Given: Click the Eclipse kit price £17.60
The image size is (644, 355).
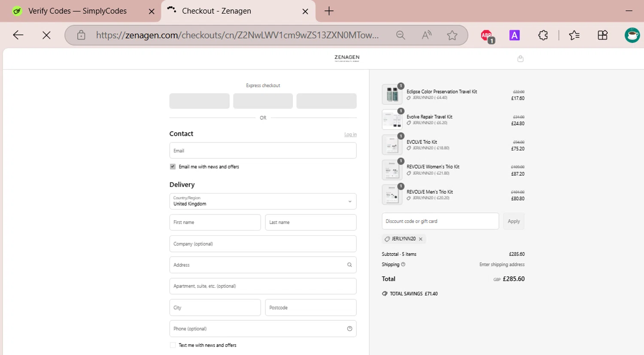Looking at the screenshot, I should 518,98.
